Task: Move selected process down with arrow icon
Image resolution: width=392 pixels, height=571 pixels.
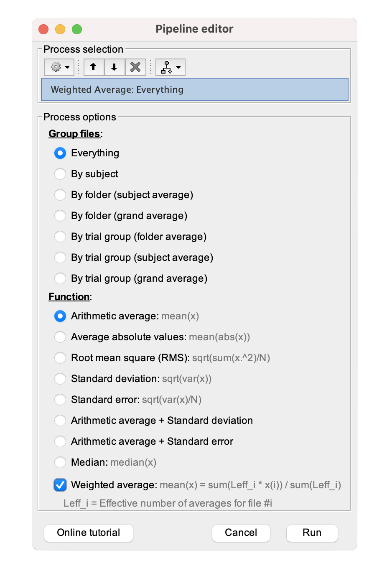Action: (x=114, y=67)
